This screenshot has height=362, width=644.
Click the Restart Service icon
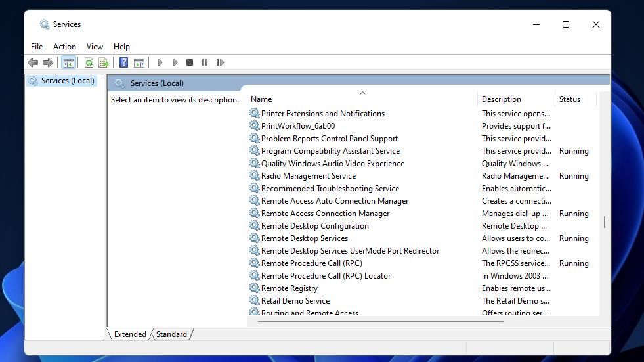(x=220, y=62)
